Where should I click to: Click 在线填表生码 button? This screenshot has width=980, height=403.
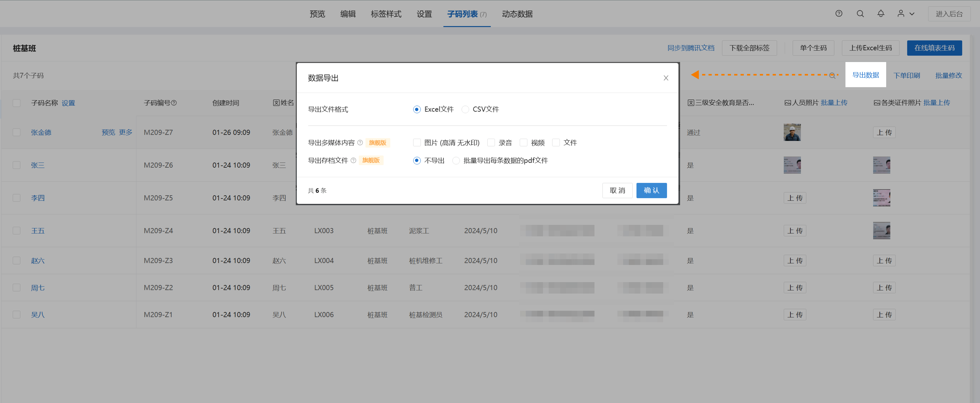pyautogui.click(x=934, y=48)
